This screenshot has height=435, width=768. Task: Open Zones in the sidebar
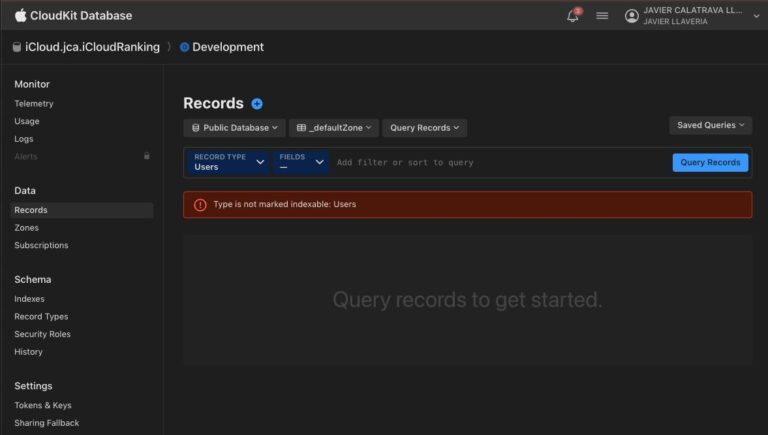coord(26,228)
